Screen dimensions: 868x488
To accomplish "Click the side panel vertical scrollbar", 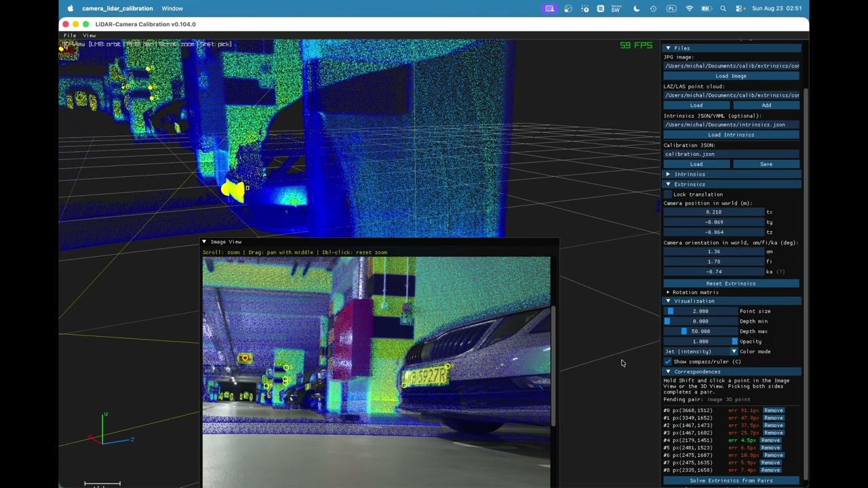I will point(806,283).
